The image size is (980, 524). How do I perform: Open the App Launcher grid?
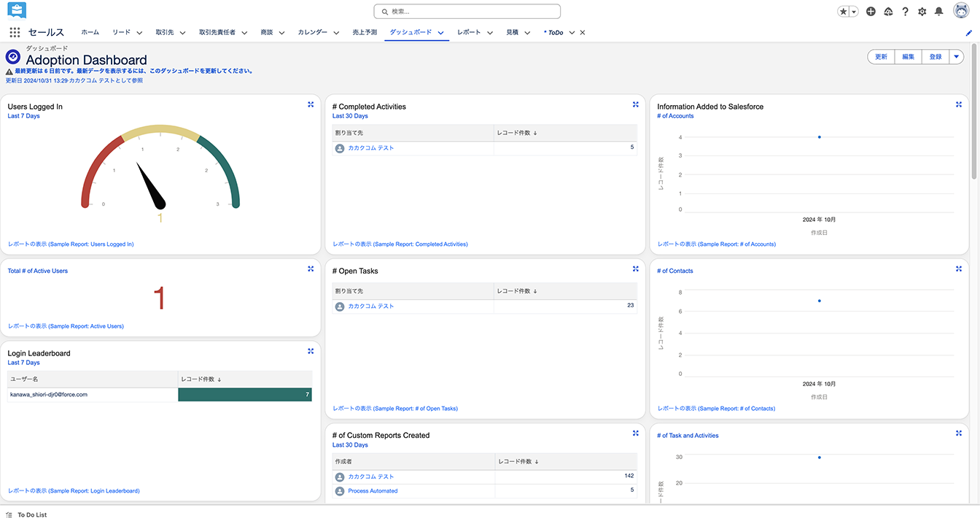(15, 32)
